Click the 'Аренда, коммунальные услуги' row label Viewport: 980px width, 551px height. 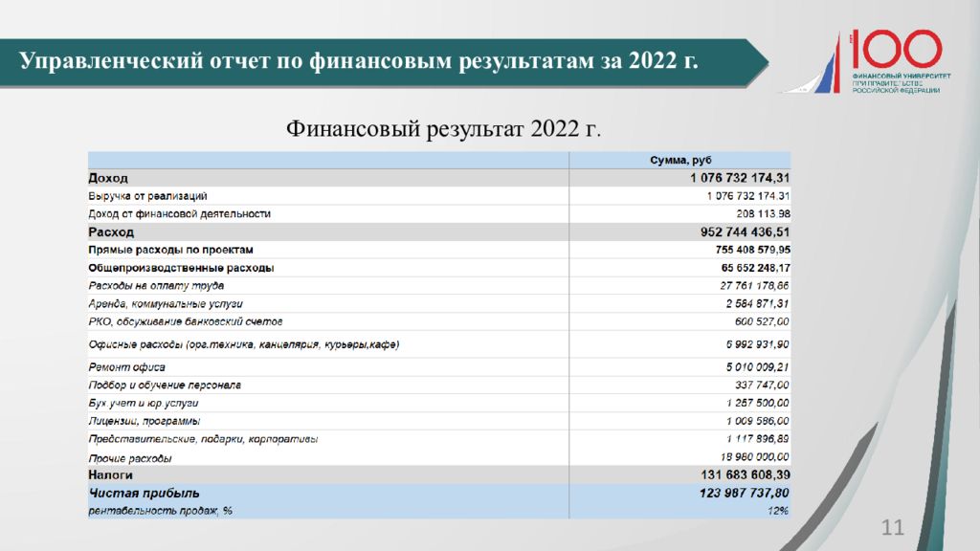click(165, 304)
